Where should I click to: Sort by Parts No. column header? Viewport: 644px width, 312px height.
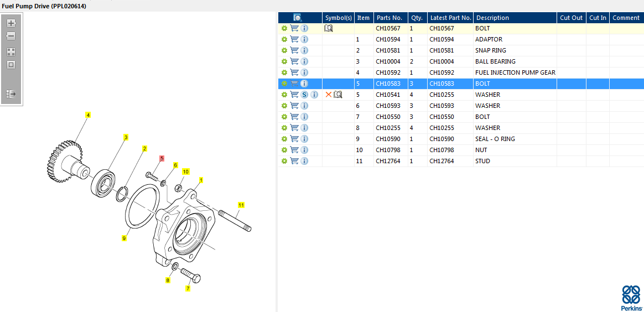(389, 18)
